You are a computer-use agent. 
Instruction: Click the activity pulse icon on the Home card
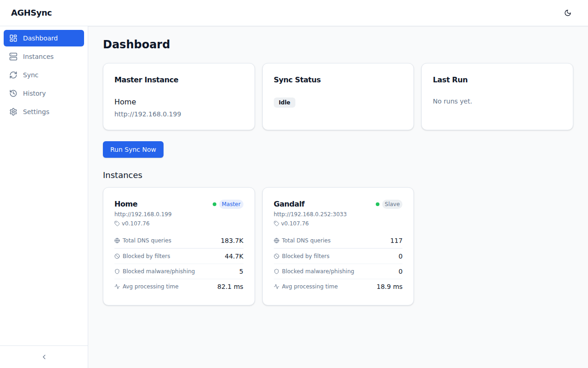(x=117, y=287)
